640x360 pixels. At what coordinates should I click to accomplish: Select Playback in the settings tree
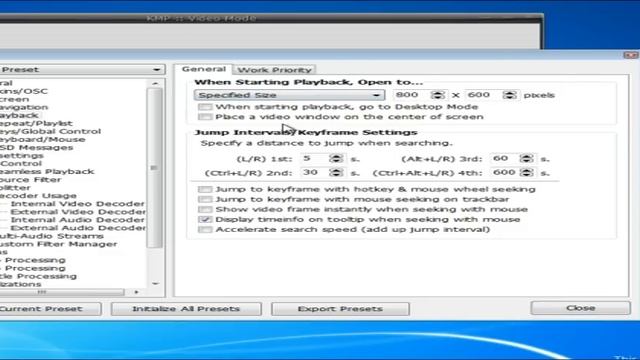pyautogui.click(x=19, y=116)
